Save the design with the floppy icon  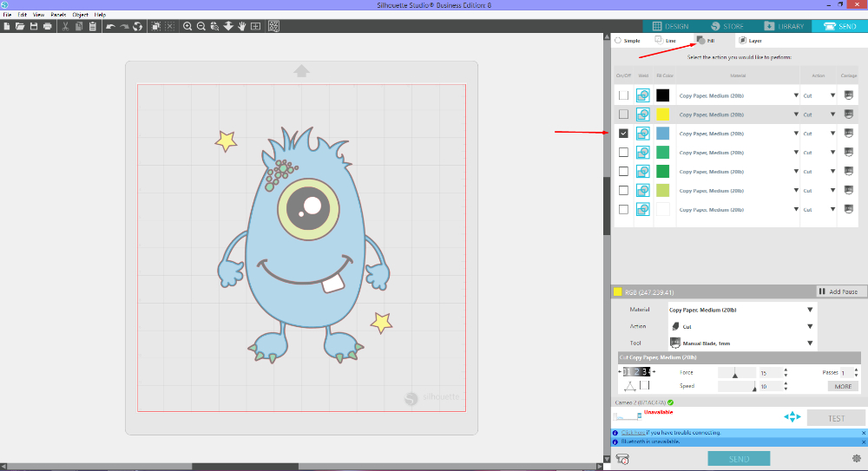pos(34,26)
